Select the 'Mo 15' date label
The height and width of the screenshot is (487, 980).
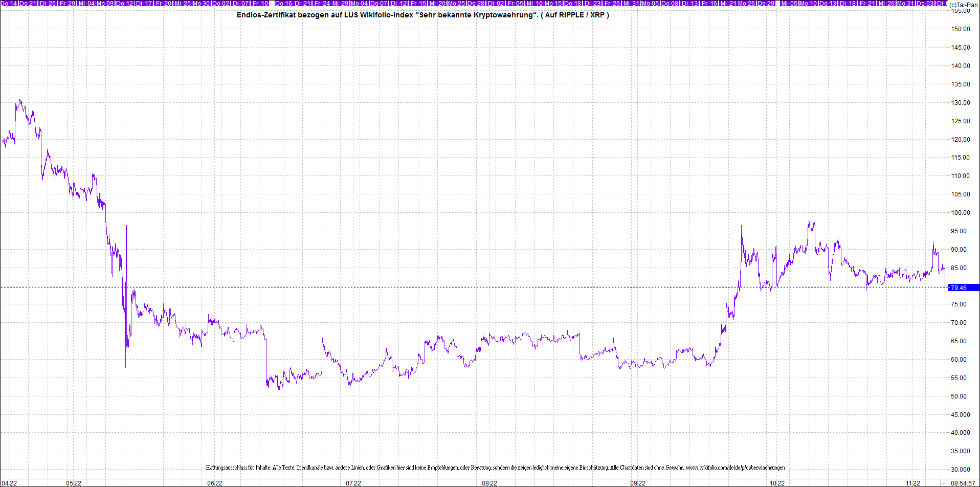(553, 3)
